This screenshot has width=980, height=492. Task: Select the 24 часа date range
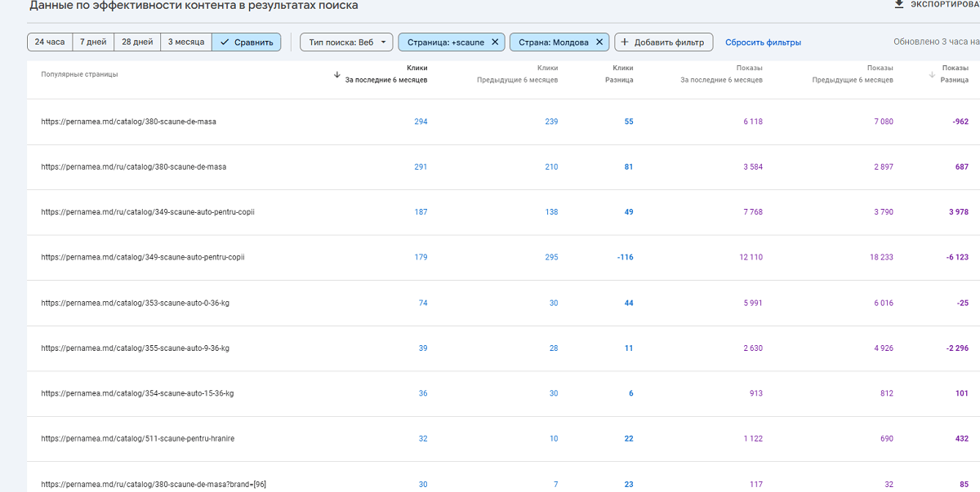click(50, 42)
